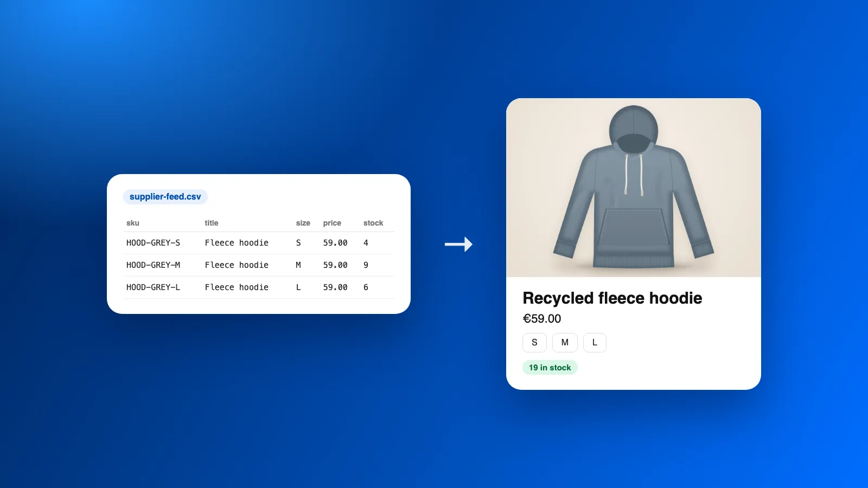
Task: Click the HOOD-GREY-M sku cell
Action: pos(153,265)
